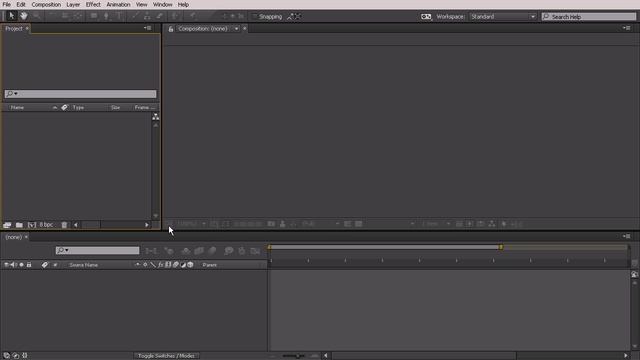This screenshot has width=640, height=360.
Task: Click the Interpret Footage icon in Project panel
Action: (x=7, y=225)
